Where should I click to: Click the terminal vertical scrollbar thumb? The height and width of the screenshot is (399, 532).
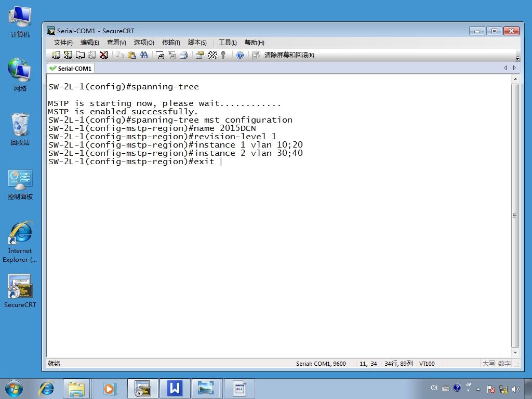tap(515, 216)
